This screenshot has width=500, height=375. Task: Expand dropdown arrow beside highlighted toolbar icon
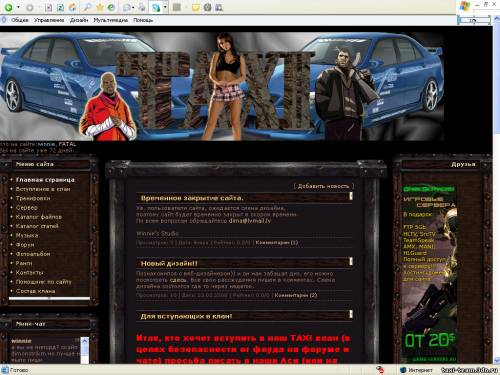[x=165, y=7]
